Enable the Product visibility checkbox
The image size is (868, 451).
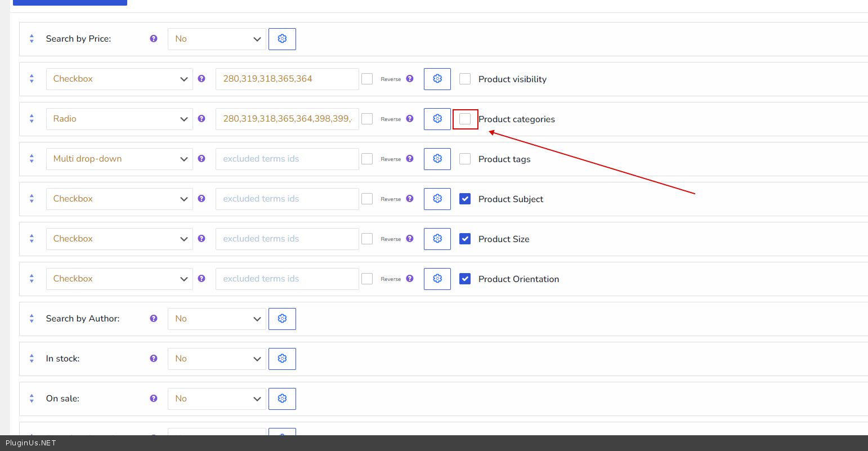click(465, 79)
